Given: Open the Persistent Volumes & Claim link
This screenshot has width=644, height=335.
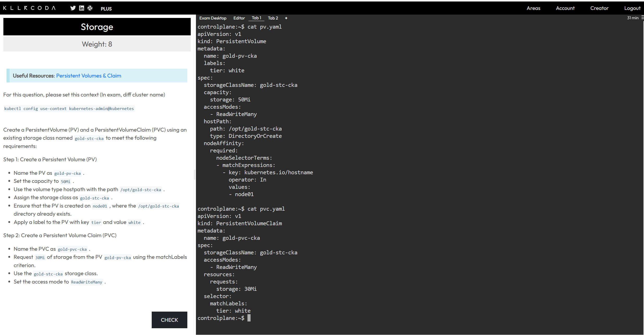Looking at the screenshot, I should (88, 76).
